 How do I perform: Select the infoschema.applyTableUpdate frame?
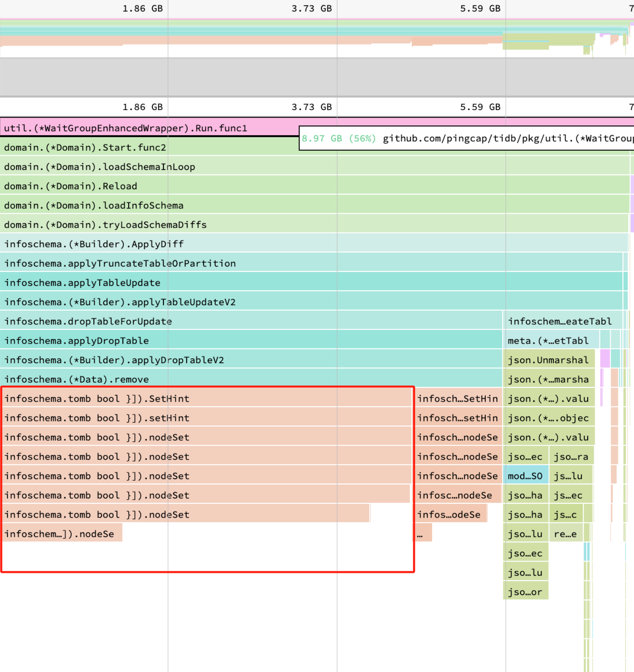[x=82, y=283]
